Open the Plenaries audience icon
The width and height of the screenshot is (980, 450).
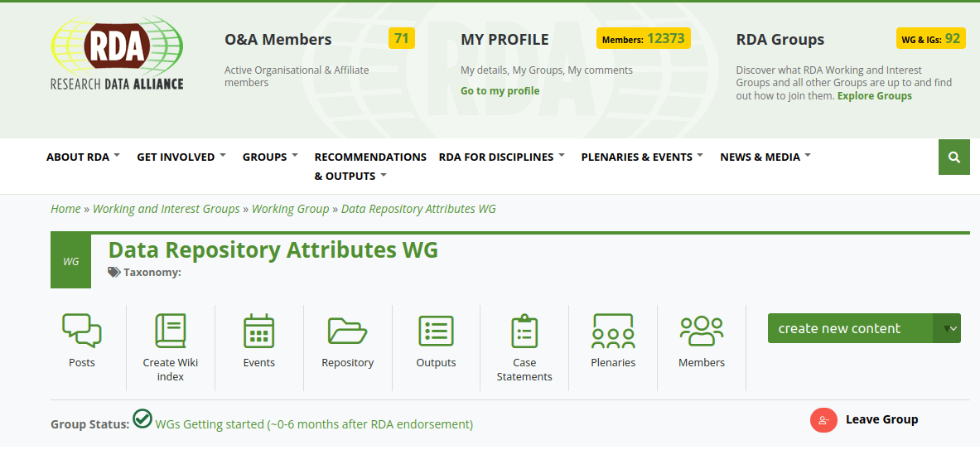coord(613,331)
